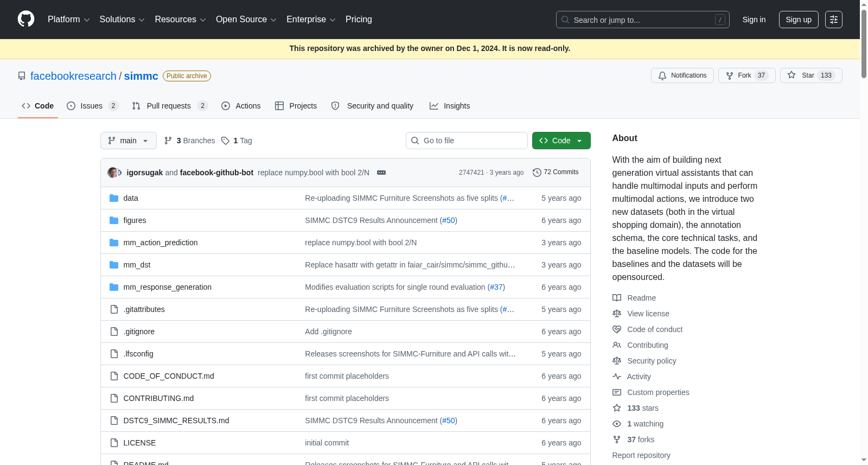This screenshot has width=868, height=465.
Task: Click the mm_response_generation folder icon
Action: (x=114, y=287)
